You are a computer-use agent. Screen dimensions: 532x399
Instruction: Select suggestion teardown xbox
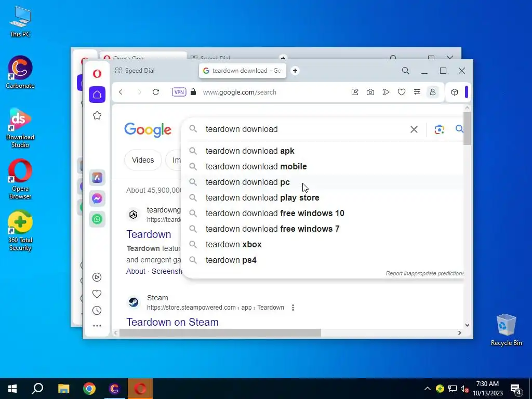point(322,245)
